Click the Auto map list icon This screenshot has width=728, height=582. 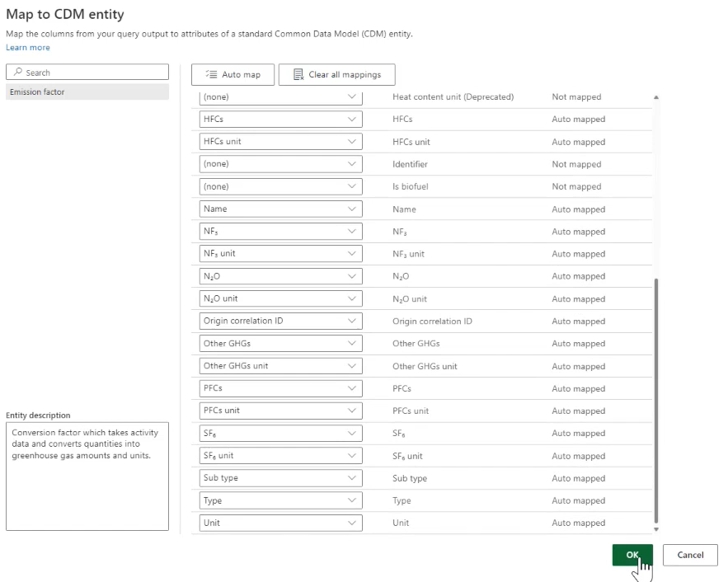pos(211,75)
